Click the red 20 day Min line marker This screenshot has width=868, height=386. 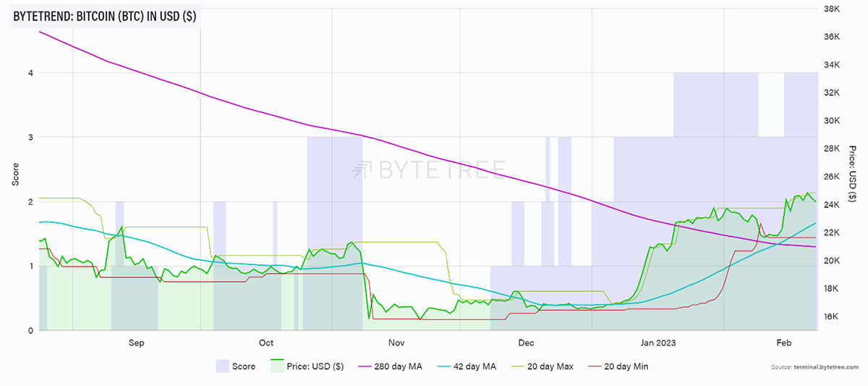(593, 366)
